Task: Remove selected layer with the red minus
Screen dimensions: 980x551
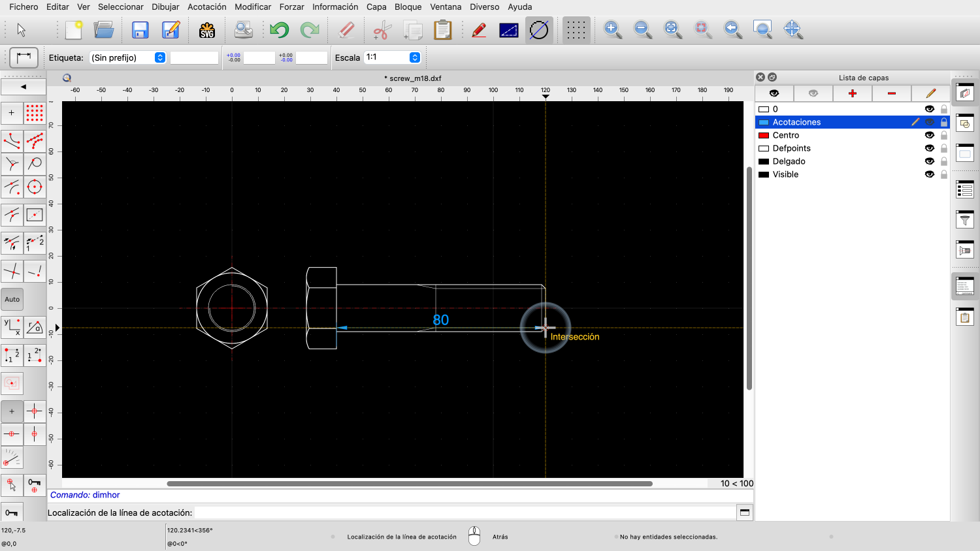Action: [891, 93]
